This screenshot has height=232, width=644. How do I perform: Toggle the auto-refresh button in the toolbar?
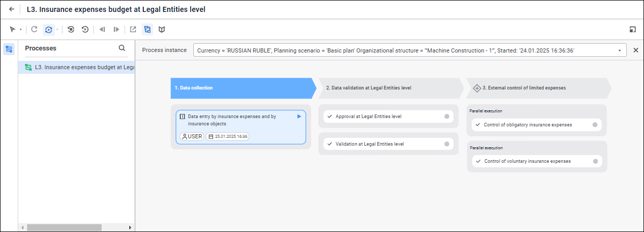point(48,30)
